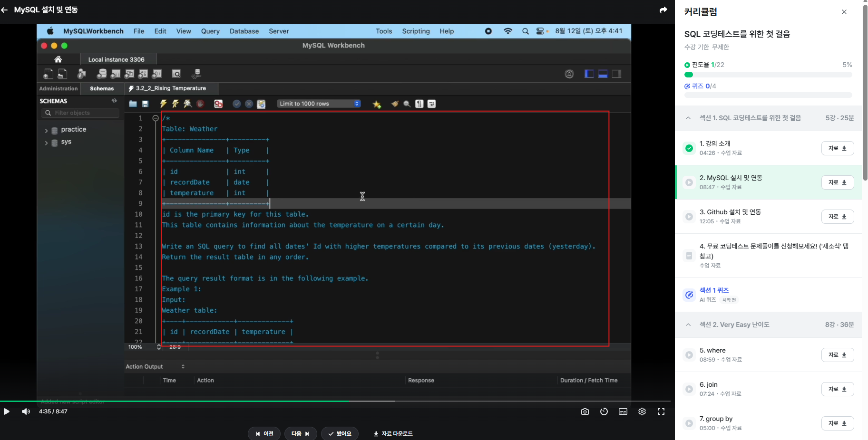868x440 pixels.
Task: Fold the comment block at line 1
Action: 156,118
